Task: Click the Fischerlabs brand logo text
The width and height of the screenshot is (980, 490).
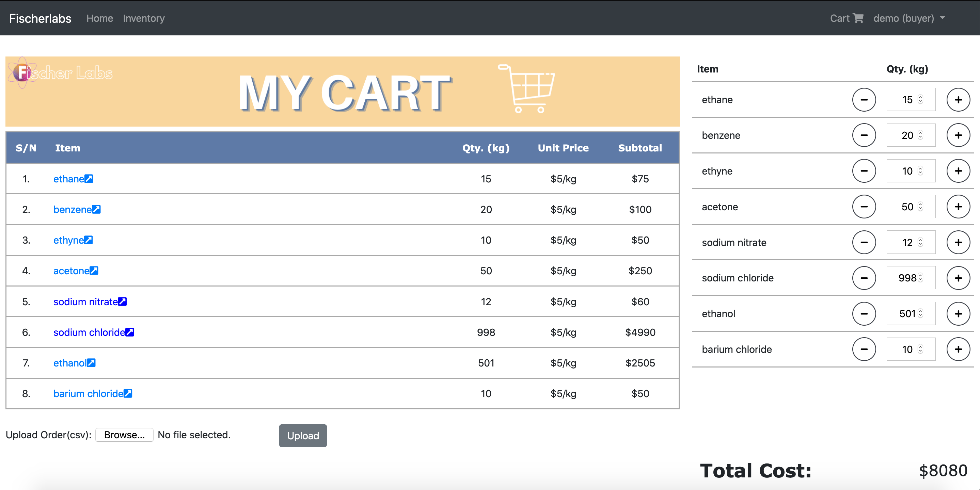Action: (40, 18)
